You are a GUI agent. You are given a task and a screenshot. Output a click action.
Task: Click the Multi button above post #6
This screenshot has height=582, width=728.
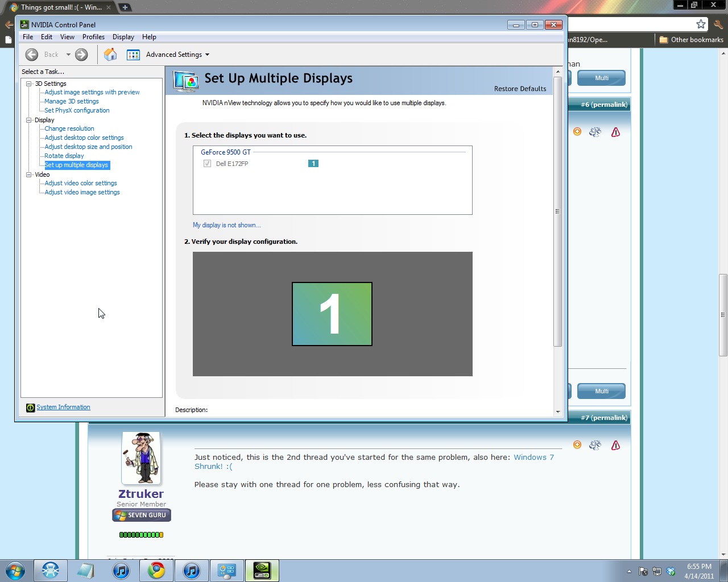point(602,78)
